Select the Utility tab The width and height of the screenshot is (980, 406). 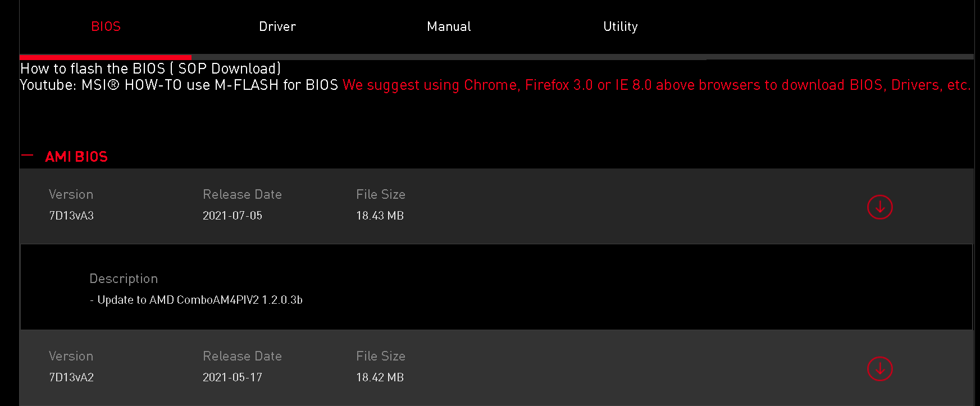click(620, 26)
